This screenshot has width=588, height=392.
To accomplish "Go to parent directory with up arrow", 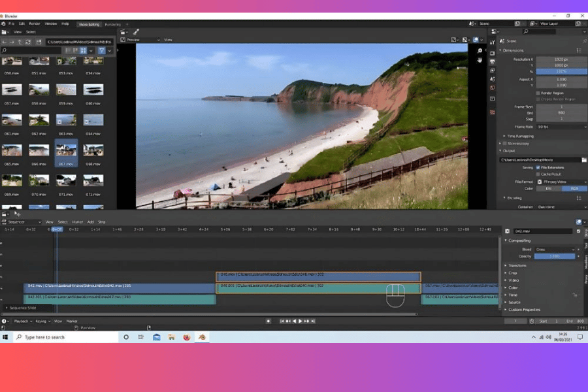I will pyautogui.click(x=21, y=42).
